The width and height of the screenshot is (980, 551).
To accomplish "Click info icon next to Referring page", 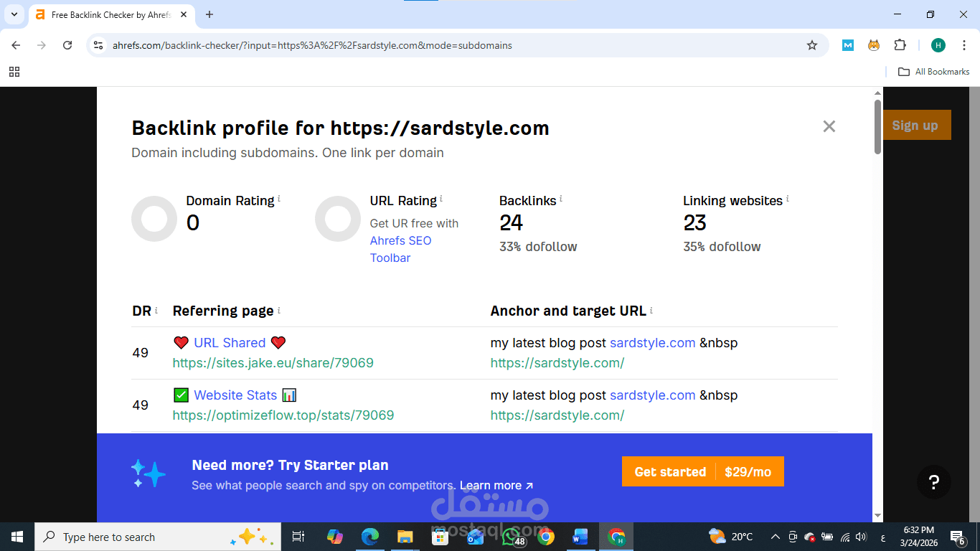I will pyautogui.click(x=278, y=310).
